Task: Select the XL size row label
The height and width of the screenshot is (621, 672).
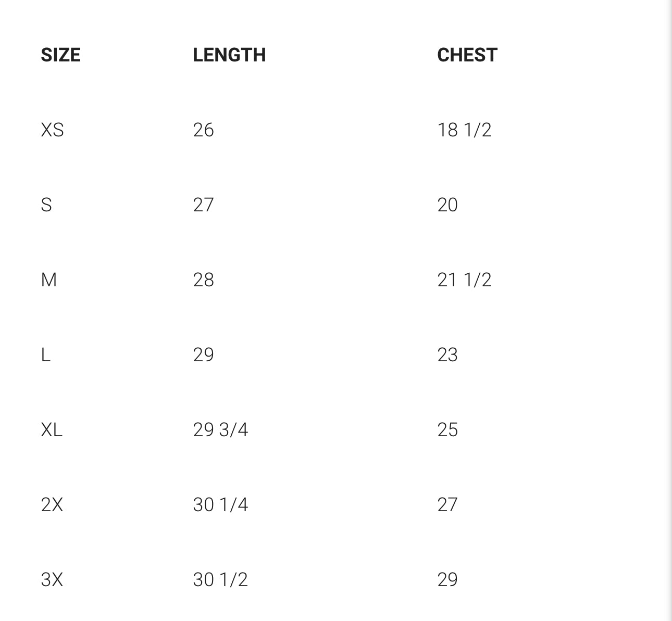Action: tap(52, 429)
